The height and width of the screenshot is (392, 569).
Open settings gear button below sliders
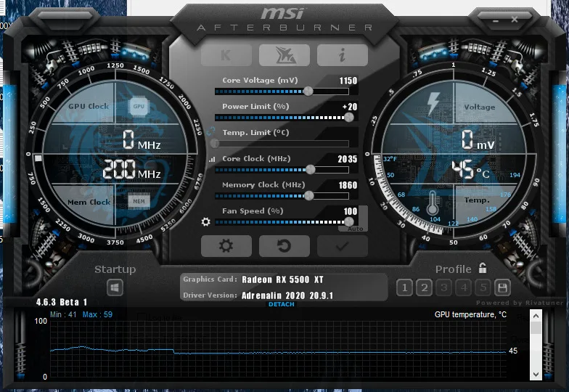226,246
